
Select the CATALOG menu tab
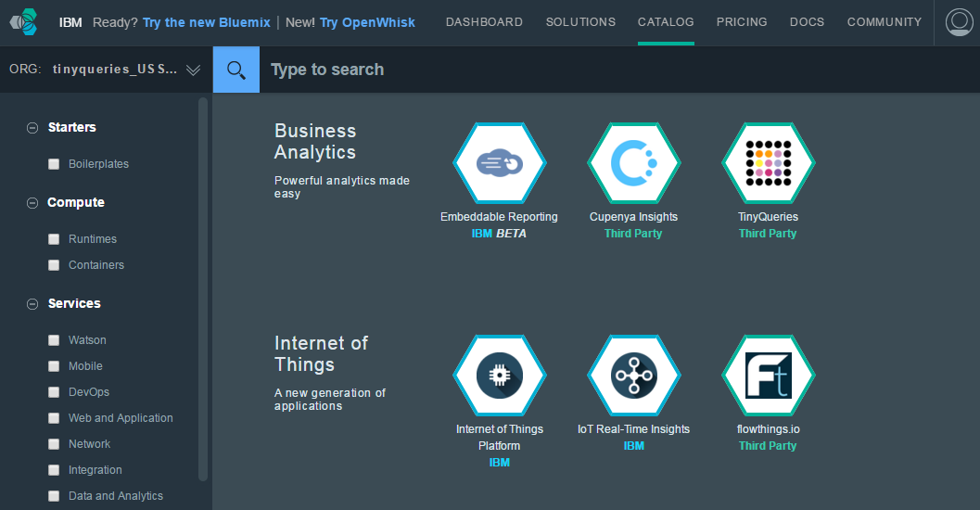[x=666, y=22]
